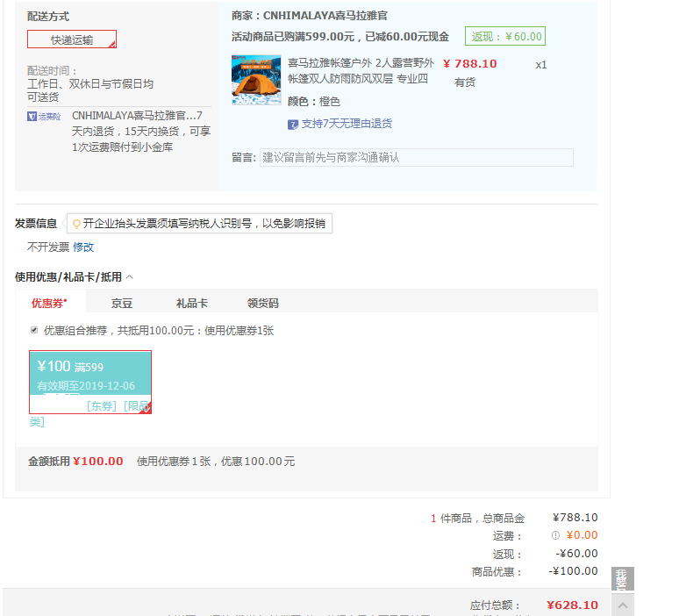Screen dimensions: 679x616
Task: Click the back-to-top arrow icon
Action: point(623,605)
